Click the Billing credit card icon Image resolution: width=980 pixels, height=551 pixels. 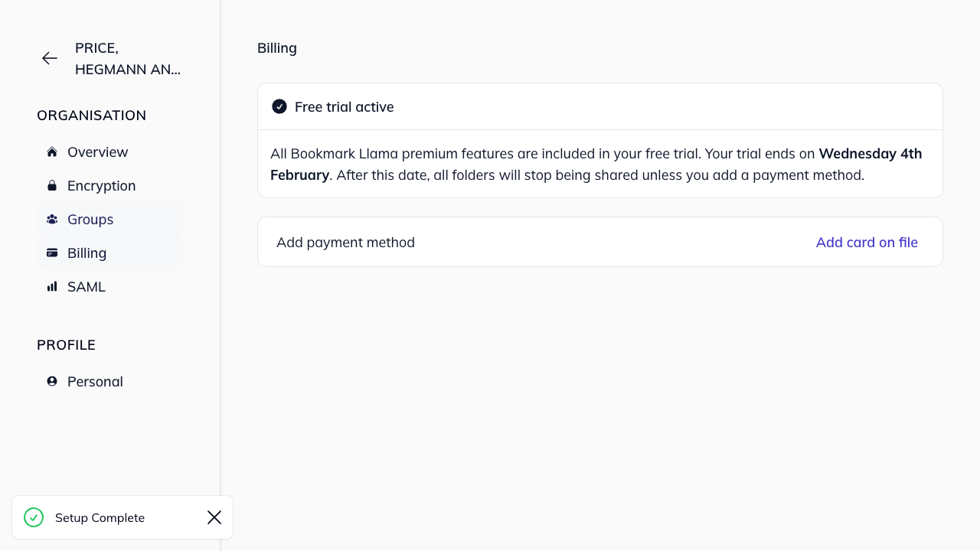[52, 253]
